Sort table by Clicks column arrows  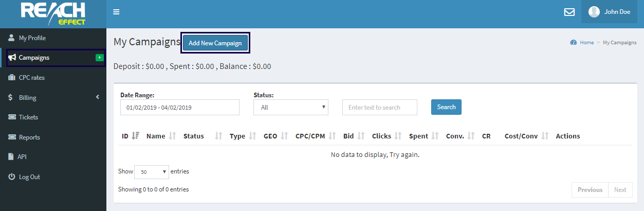pos(398,136)
